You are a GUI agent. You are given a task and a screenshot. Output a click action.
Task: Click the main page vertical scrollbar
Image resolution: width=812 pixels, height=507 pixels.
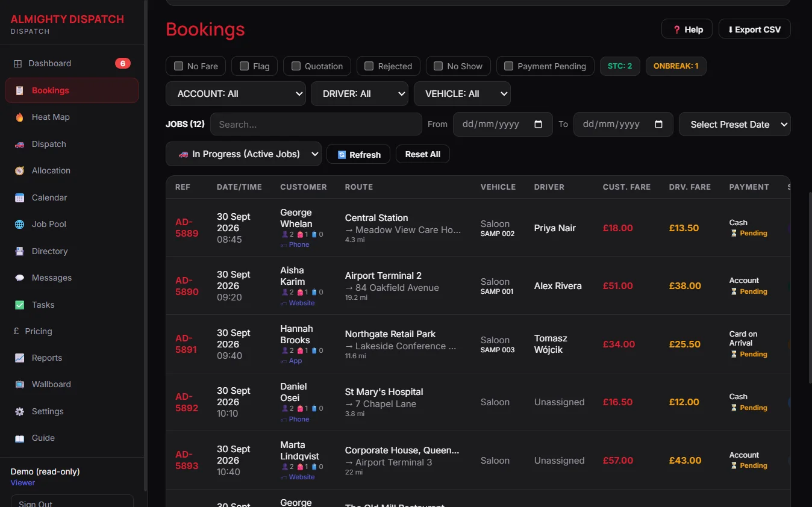point(810,287)
